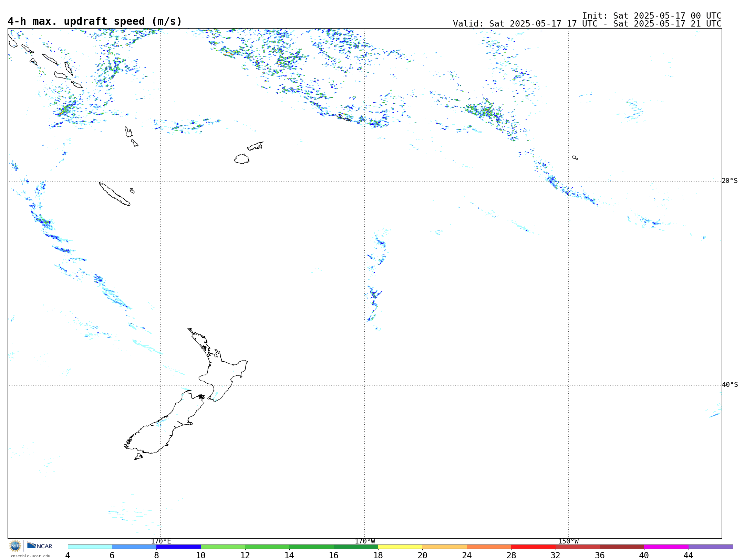Screen dimensions: 744x560
Task: Click New Zealand's North Island on map
Action: click(220, 372)
